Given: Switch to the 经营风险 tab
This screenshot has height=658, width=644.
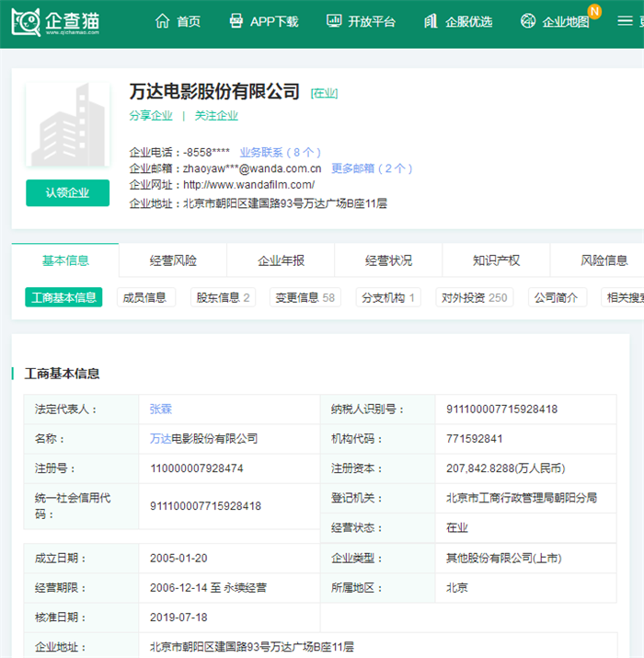Looking at the screenshot, I should pos(173,260).
